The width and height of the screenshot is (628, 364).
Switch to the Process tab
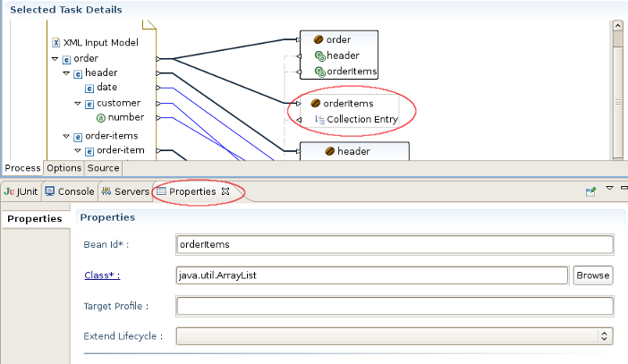click(22, 168)
